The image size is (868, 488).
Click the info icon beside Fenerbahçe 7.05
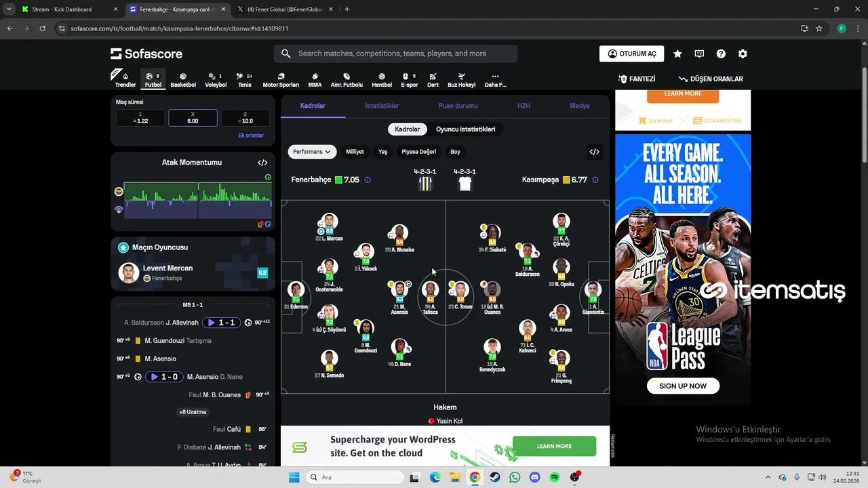tap(368, 180)
